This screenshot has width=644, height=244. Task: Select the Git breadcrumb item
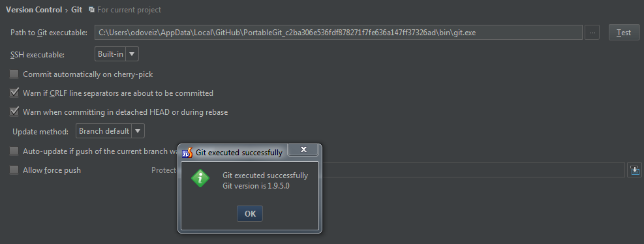77,9
